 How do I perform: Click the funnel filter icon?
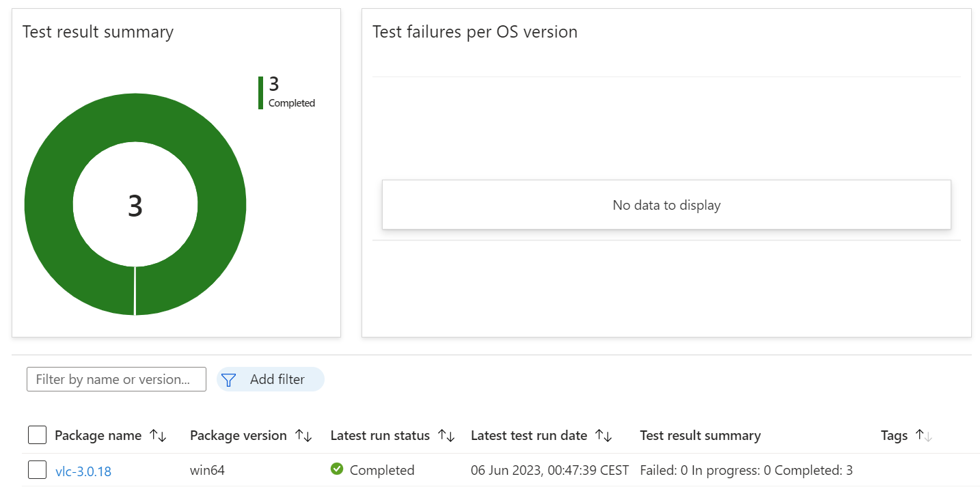[229, 380]
